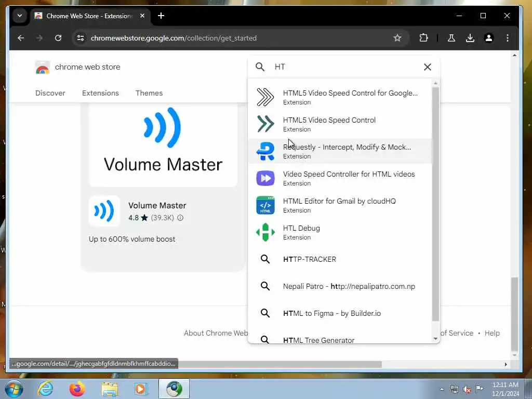This screenshot has width=532, height=399.
Task: Launch Internet Explorer from taskbar
Action: click(45, 389)
